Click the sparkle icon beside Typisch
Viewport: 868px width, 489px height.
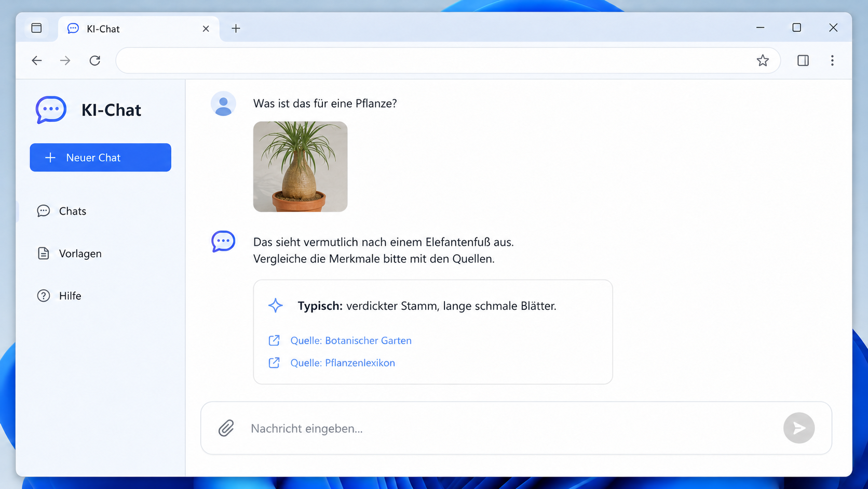(276, 306)
